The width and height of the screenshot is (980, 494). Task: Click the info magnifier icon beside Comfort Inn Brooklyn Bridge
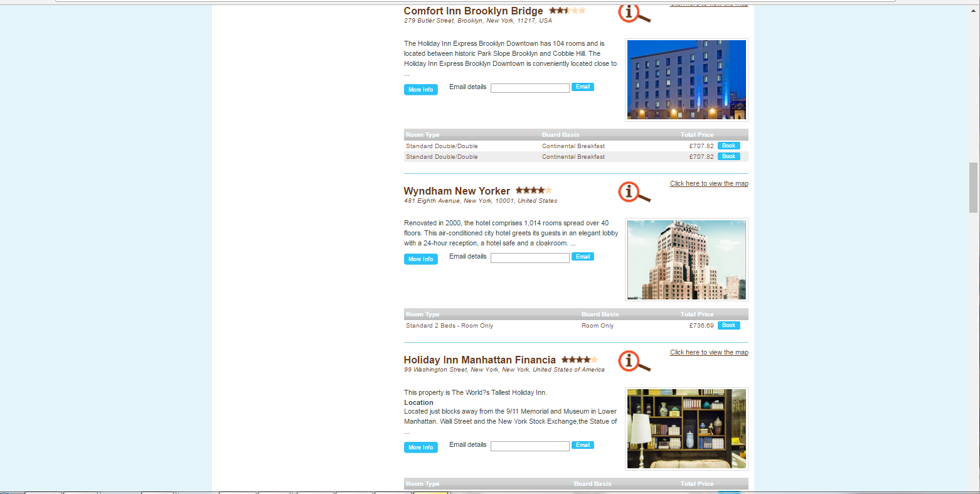(x=634, y=14)
